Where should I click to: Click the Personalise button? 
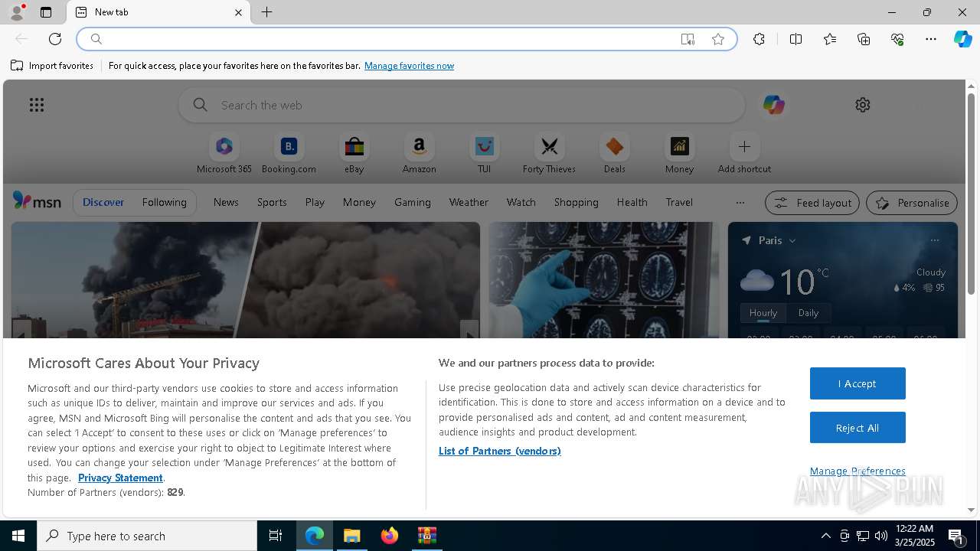point(912,203)
